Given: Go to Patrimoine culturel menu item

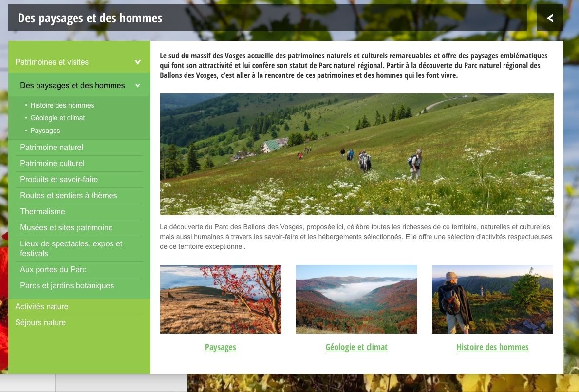Looking at the screenshot, I should pos(52,163).
